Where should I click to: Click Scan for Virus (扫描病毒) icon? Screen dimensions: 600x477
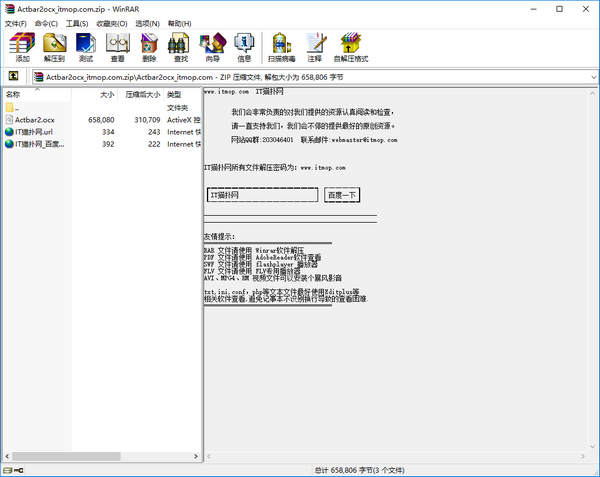282,47
